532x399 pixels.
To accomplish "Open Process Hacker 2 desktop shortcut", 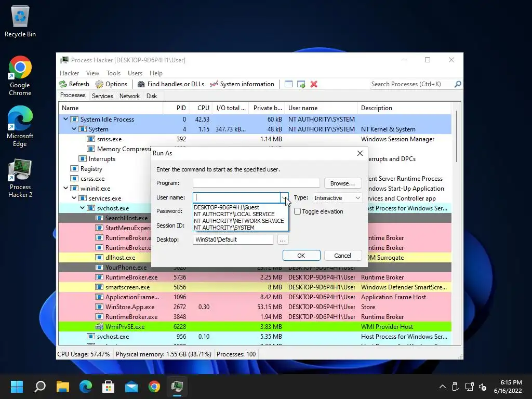I will click(20, 178).
